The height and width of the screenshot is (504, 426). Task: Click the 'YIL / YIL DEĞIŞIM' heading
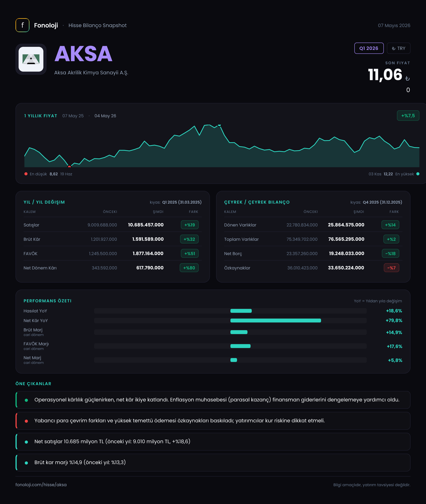click(44, 202)
